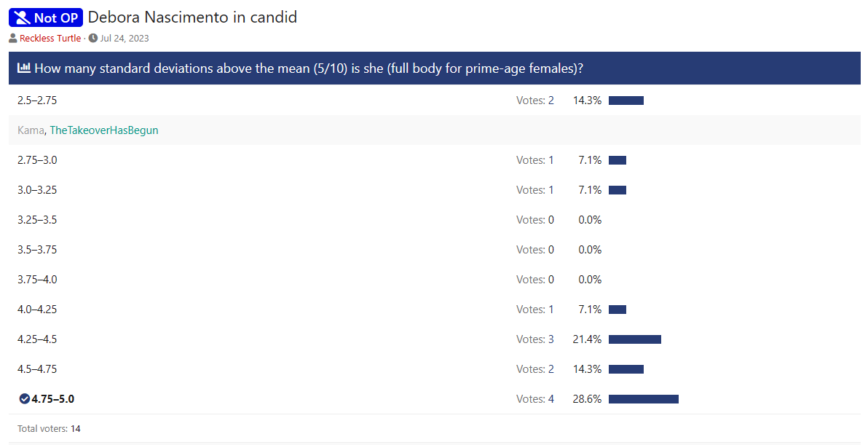Image resolution: width=868 pixels, height=445 pixels.
Task: Click the Jul 24, 2023 timestamp
Action: point(125,39)
